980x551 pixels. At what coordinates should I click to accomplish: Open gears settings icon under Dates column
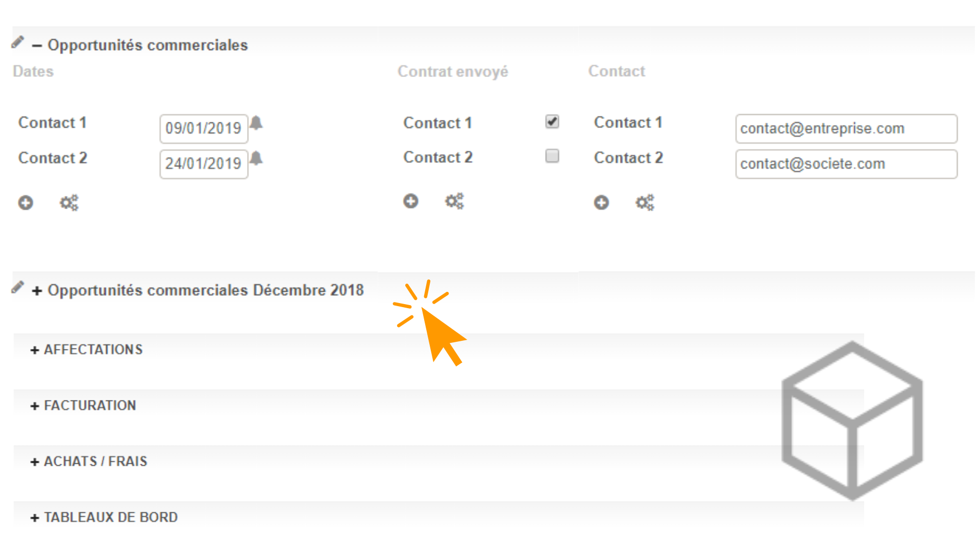[69, 203]
